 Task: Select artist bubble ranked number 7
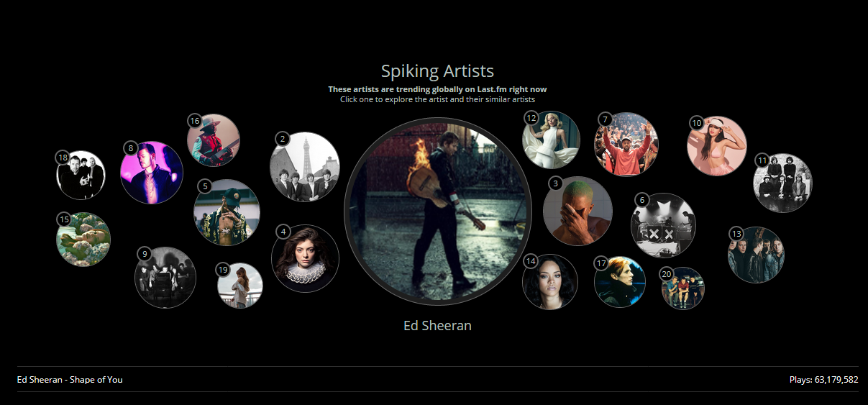pos(626,144)
